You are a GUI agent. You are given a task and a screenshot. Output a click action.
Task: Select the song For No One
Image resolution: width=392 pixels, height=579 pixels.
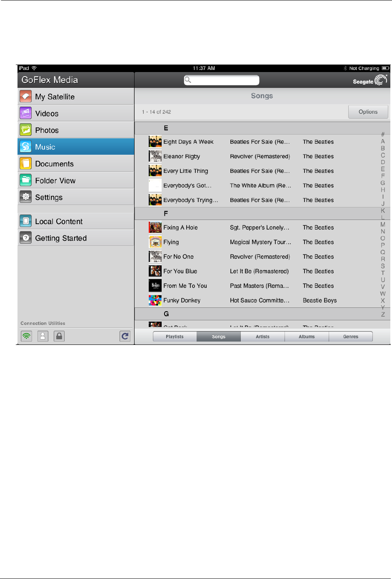pos(178,257)
